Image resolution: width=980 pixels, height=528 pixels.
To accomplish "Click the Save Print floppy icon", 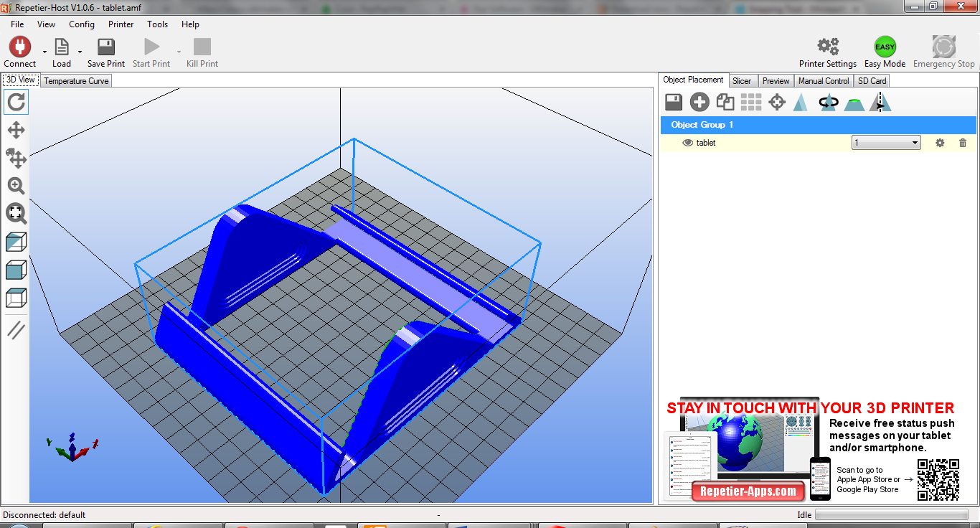I will click(106, 47).
